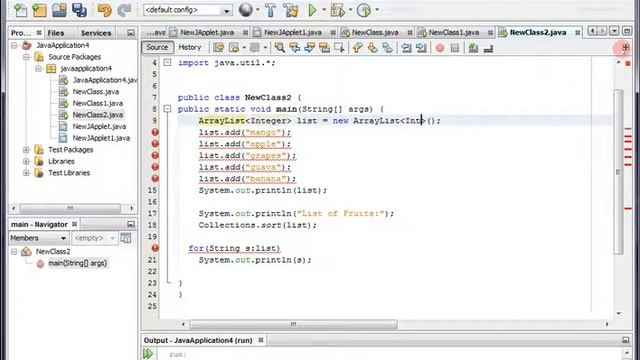The image size is (640, 360).
Task: Click Find Next Occurrence icon
Action: click(309, 48)
